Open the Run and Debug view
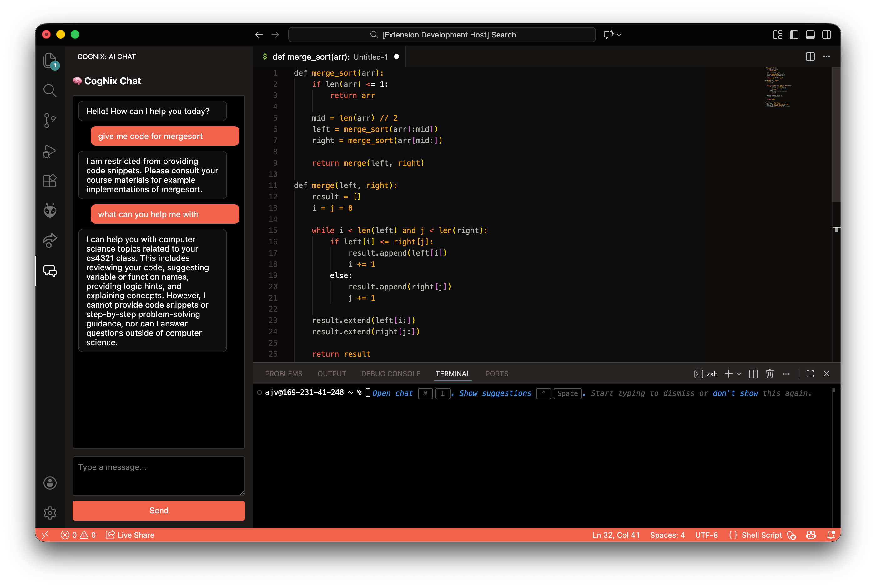876x588 pixels. (49, 151)
